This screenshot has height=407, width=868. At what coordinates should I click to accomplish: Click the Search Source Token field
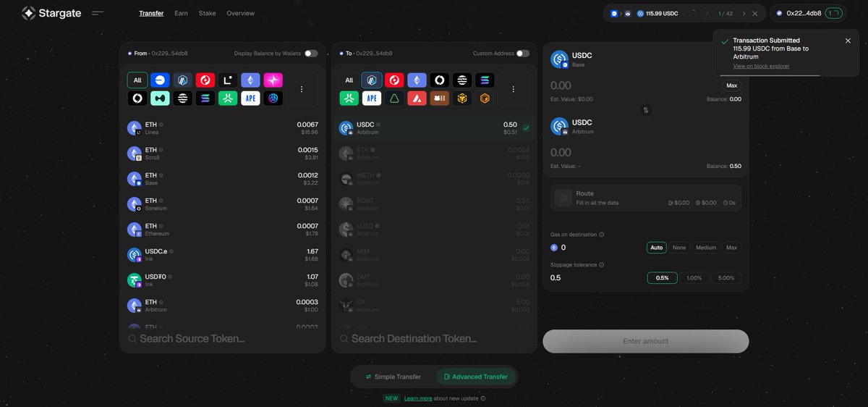pos(222,338)
